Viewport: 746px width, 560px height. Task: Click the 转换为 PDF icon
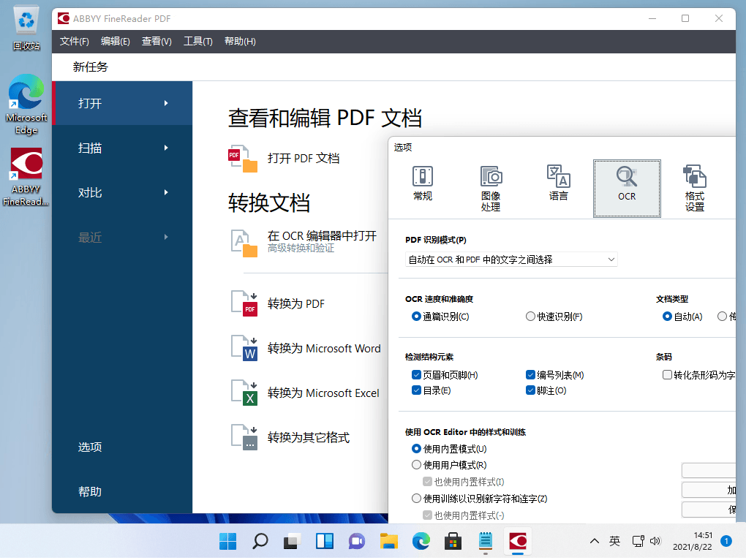244,304
